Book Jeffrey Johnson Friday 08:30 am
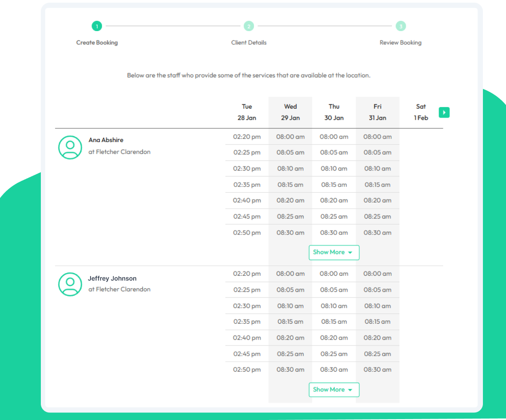This screenshot has height=420, width=506. coord(378,370)
